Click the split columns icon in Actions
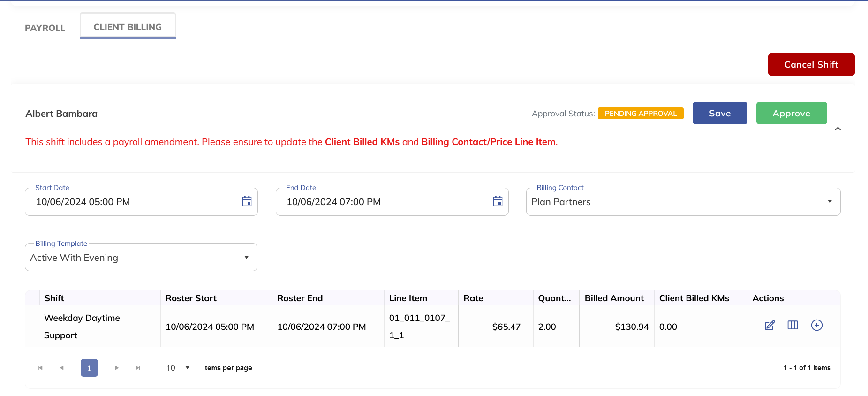The width and height of the screenshot is (868, 396). 793,325
